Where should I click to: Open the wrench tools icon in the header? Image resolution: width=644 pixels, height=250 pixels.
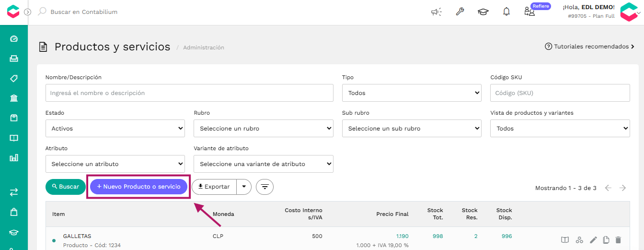pyautogui.click(x=460, y=12)
